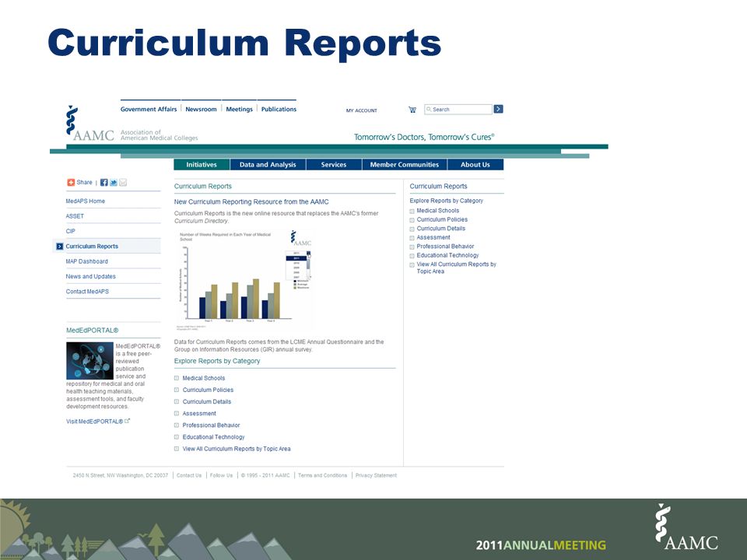Click the MedEdPORTAL globe thumbnail
The image size is (747, 560).
[89, 360]
